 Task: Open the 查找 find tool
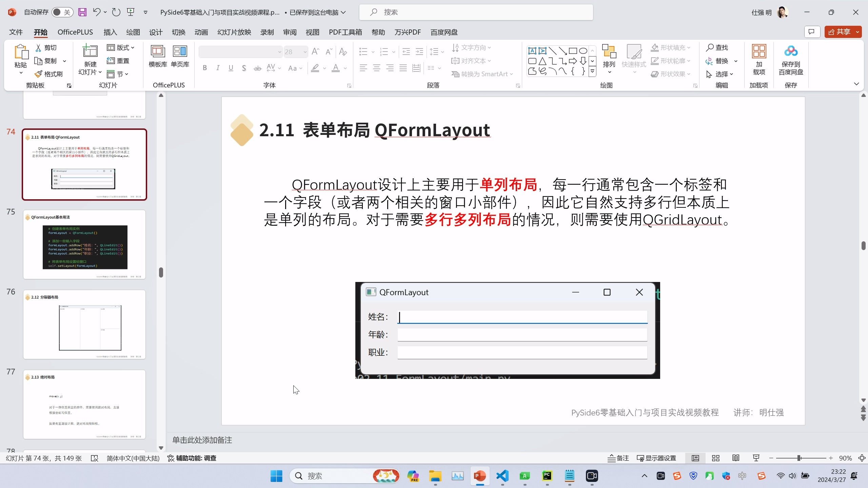717,47
